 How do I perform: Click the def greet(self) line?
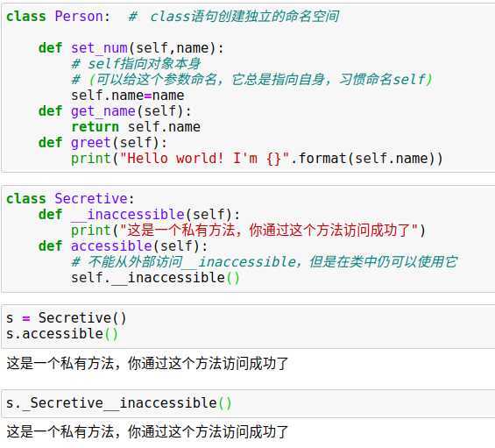pos(103,143)
